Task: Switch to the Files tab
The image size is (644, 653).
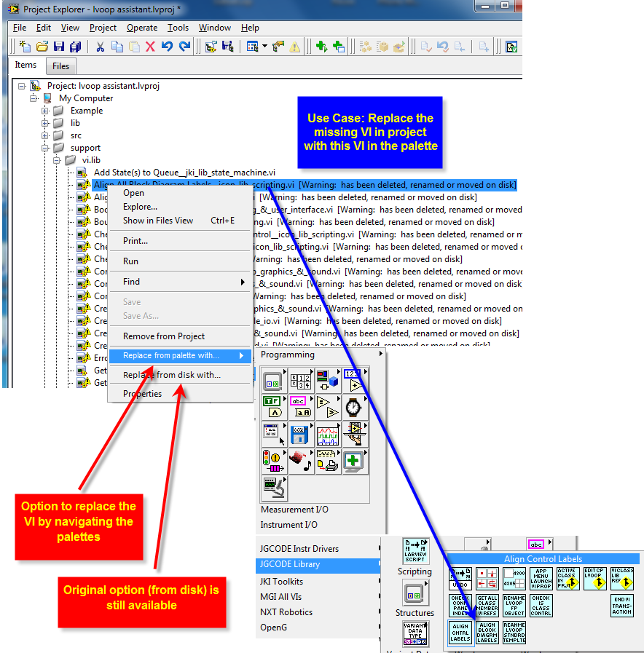Action: coord(61,66)
